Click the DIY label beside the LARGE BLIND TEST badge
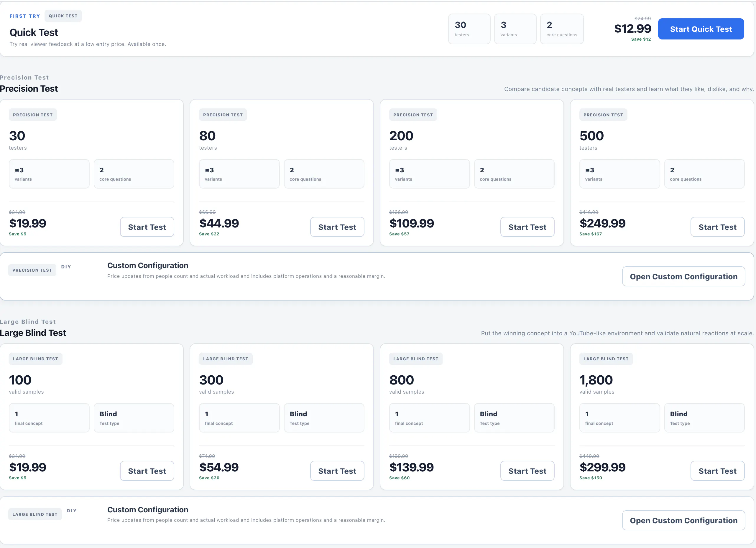Image resolution: width=756 pixels, height=548 pixels. click(x=72, y=511)
